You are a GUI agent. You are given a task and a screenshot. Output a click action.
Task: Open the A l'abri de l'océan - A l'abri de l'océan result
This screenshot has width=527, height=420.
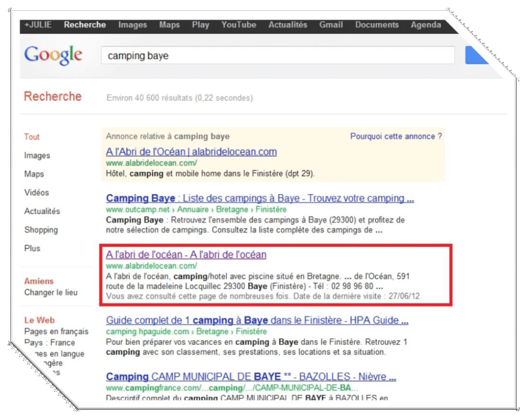[x=186, y=255]
